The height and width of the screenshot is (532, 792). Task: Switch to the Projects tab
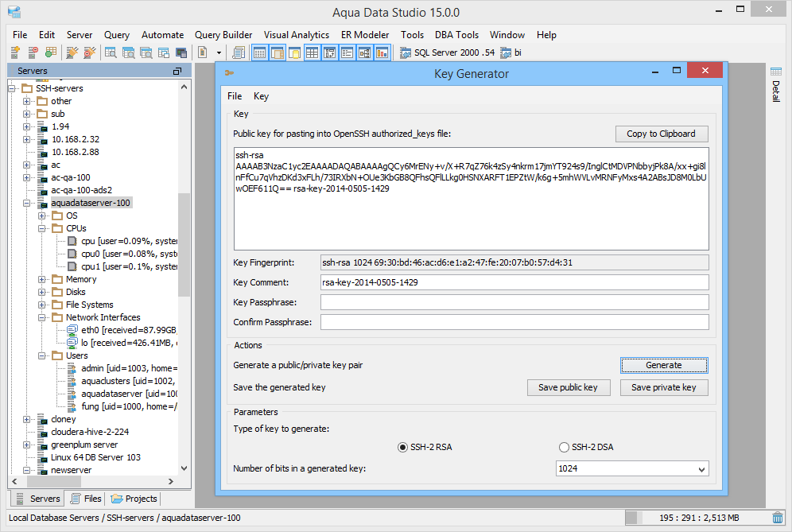(x=134, y=499)
